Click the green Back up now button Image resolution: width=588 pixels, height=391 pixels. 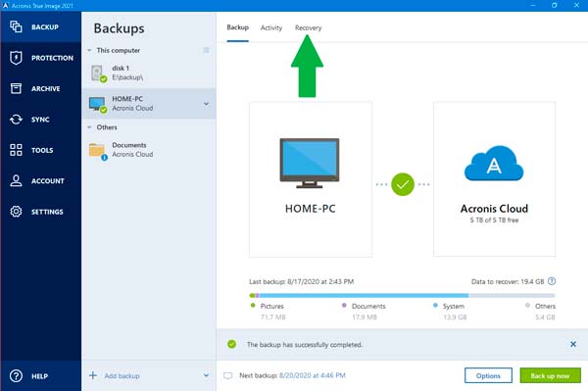(x=550, y=375)
